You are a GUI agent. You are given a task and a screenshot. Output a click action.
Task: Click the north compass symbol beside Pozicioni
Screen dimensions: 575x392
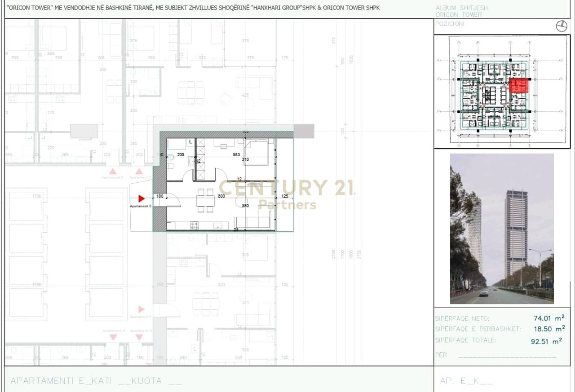click(562, 26)
